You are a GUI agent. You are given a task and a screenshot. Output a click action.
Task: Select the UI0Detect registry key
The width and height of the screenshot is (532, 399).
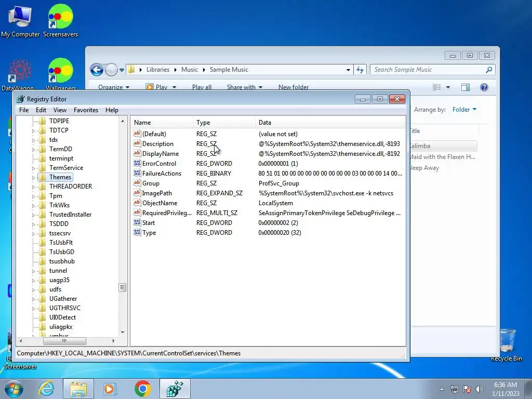[62, 317]
